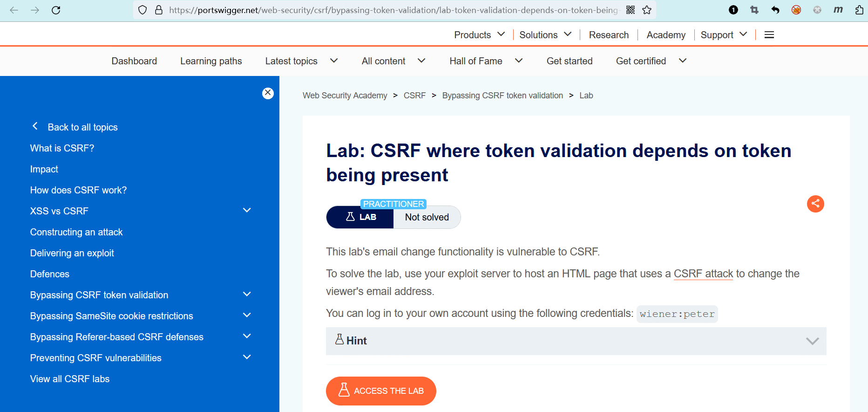Open the Products dropdown menu

click(x=479, y=35)
